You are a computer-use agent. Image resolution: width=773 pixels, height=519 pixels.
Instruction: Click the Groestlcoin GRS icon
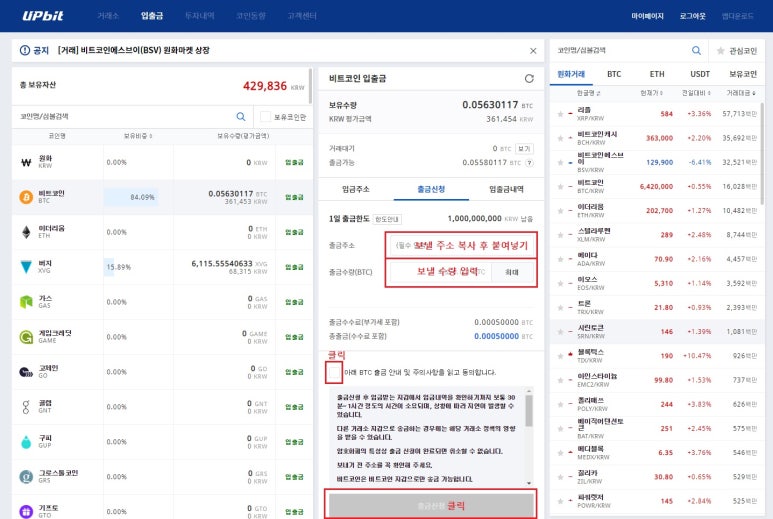pos(26,477)
